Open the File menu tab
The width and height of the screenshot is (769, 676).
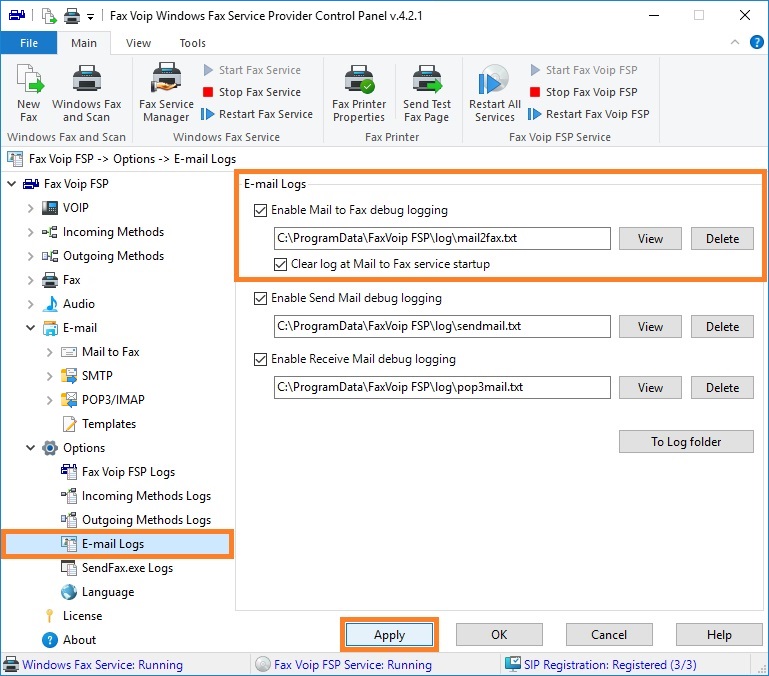point(29,43)
